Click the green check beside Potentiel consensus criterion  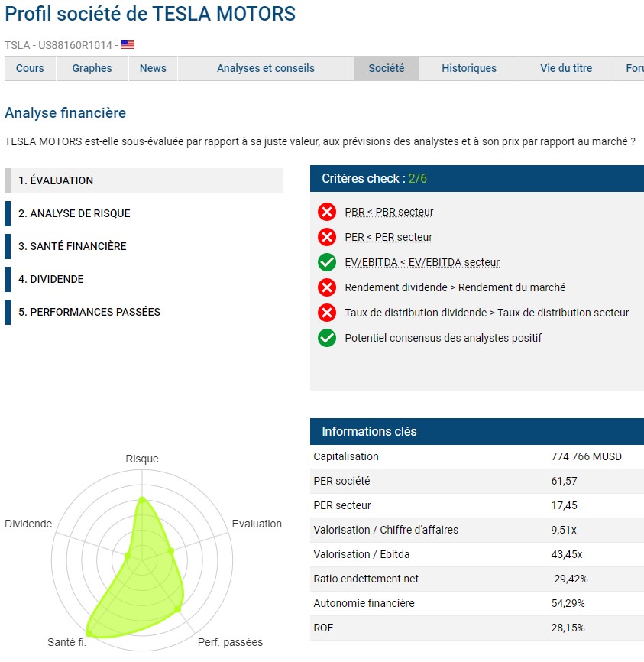point(327,338)
